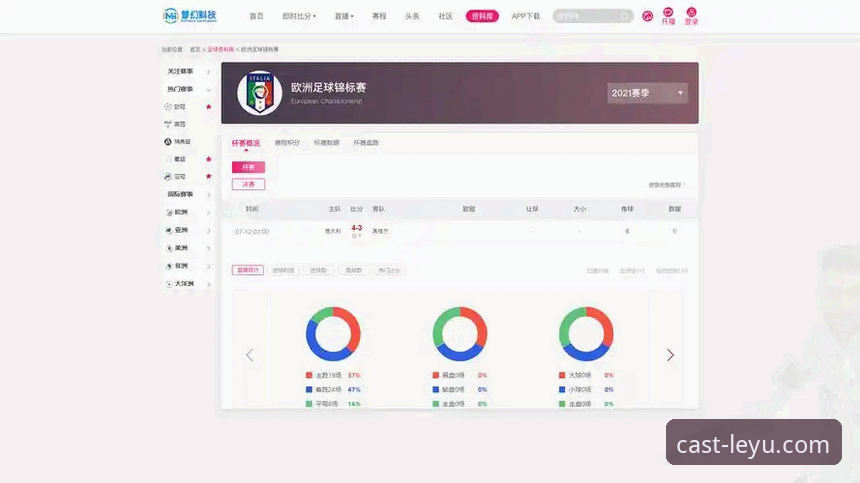Click the 让球 column header

pyautogui.click(x=532, y=209)
